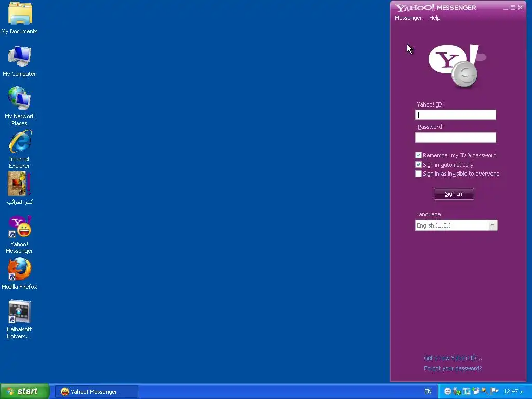Click the tray icon with green checkmark
This screenshot has height=399, width=532.
[x=457, y=391]
